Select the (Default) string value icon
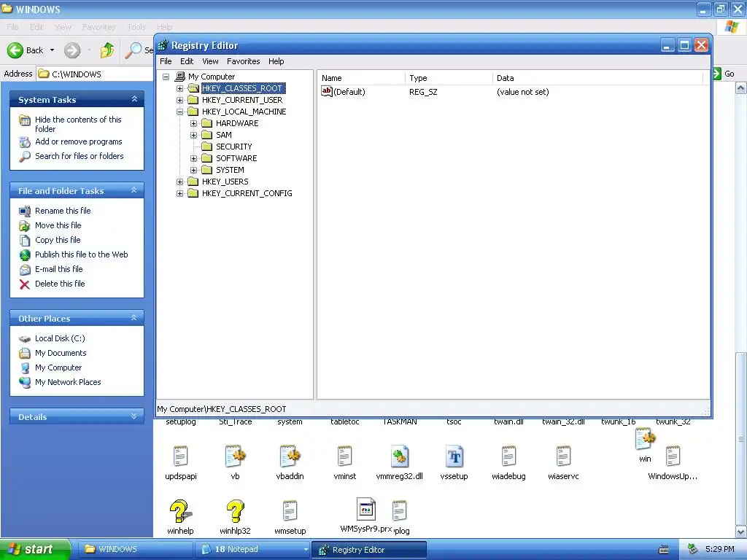 coord(326,91)
